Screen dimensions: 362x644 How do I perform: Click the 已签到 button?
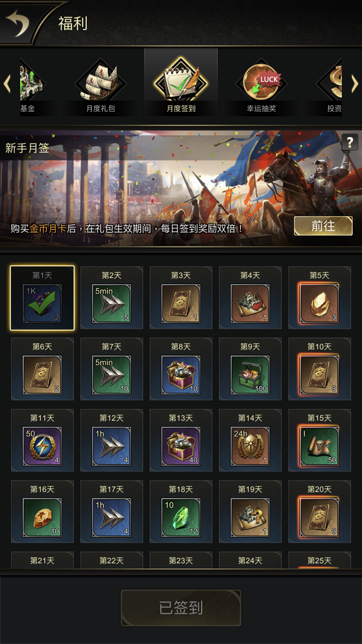click(181, 608)
